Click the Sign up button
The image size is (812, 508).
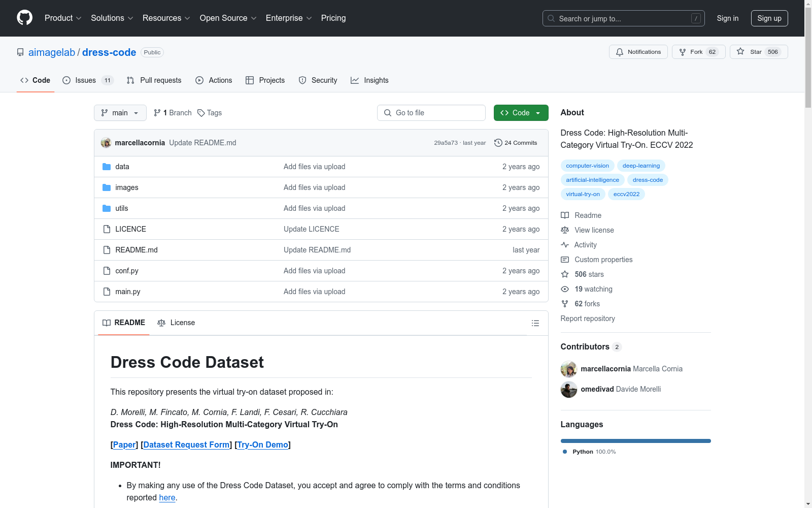tap(769, 18)
